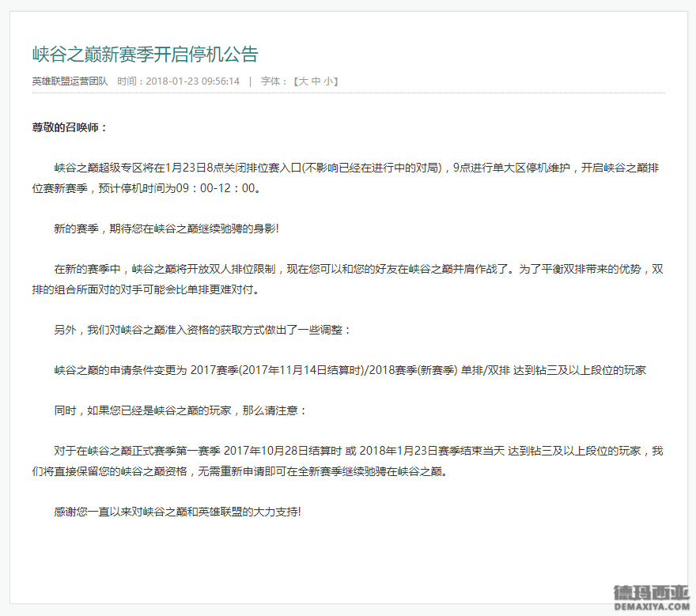The width and height of the screenshot is (696, 616).
Task: Click the line starting 峡谷之巅的申请条件变更为
Action: [350, 370]
